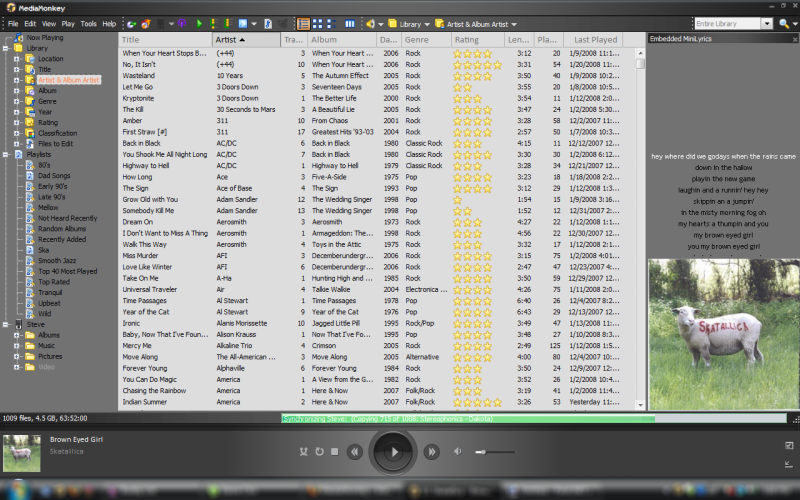Open the Tools menu
The image size is (800, 500).
coord(89,23)
